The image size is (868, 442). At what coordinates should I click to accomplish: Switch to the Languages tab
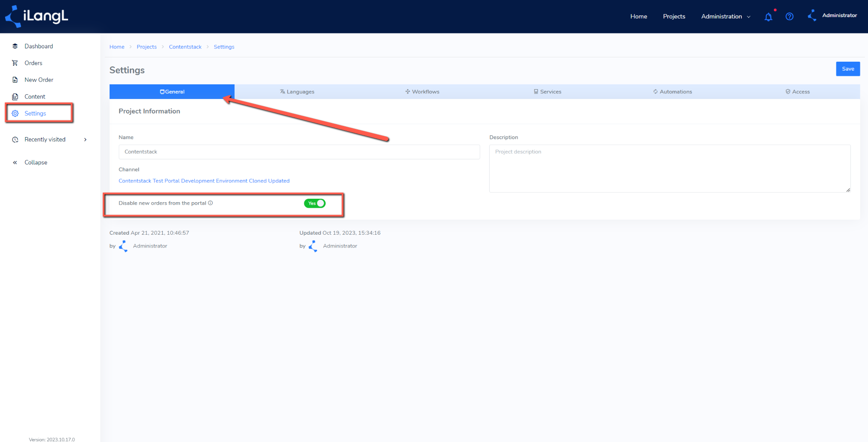(x=297, y=92)
